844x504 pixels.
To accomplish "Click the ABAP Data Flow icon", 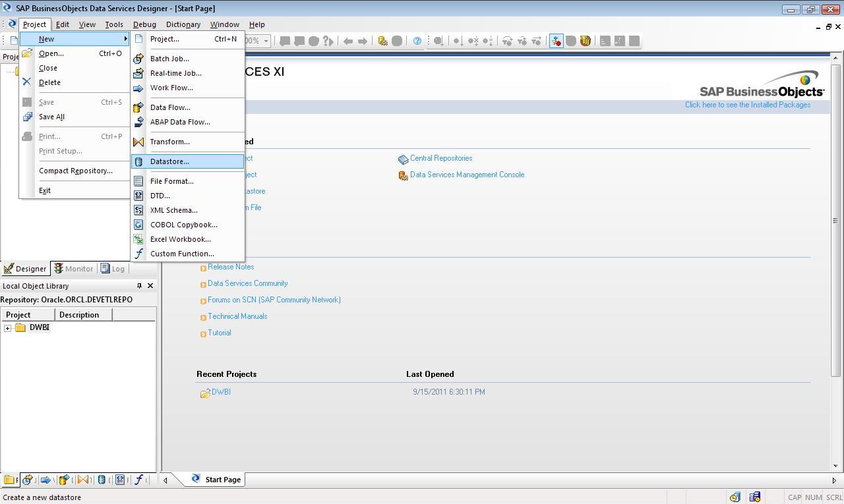I will coord(138,122).
